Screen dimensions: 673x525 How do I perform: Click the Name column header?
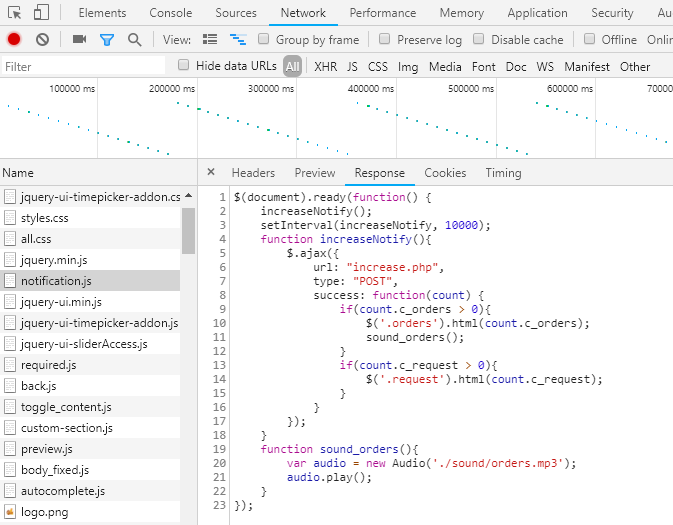coord(99,173)
